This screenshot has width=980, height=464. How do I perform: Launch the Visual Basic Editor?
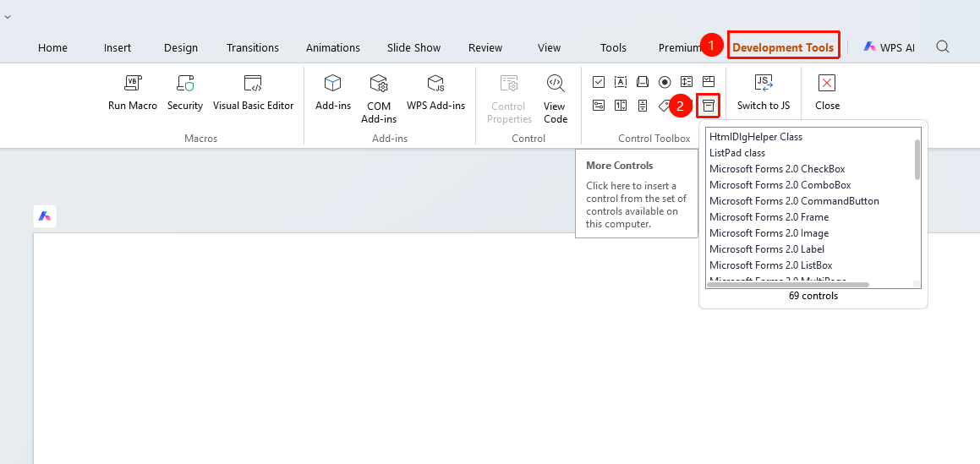253,94
